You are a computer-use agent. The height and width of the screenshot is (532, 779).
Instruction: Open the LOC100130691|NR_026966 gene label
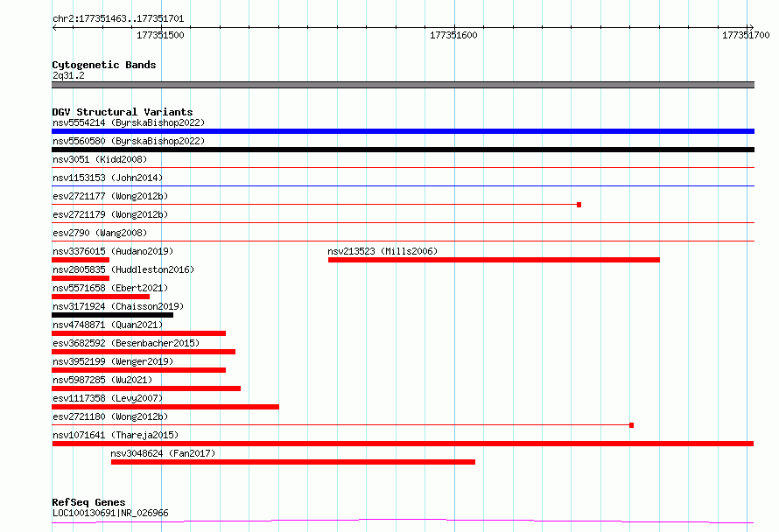pos(110,513)
